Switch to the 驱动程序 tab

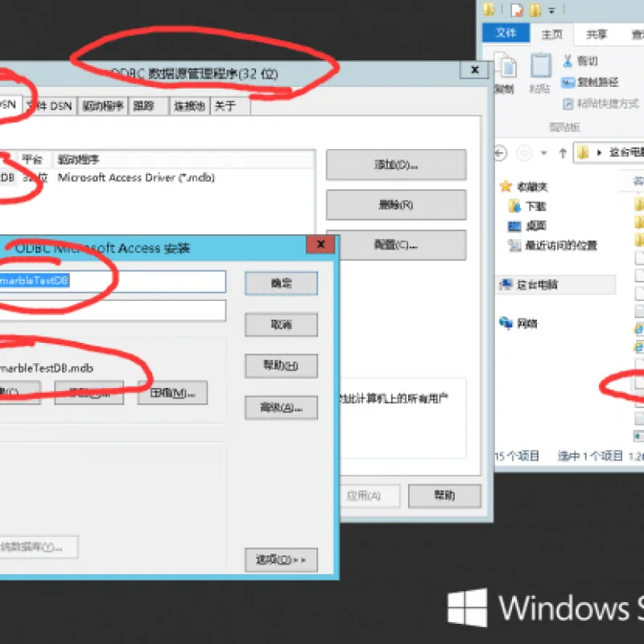(x=103, y=106)
